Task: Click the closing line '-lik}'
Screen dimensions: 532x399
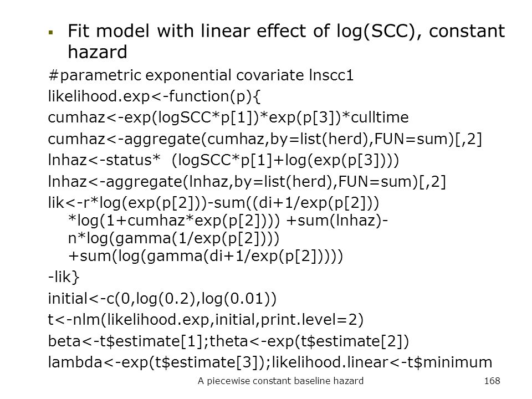Action: click(x=64, y=277)
